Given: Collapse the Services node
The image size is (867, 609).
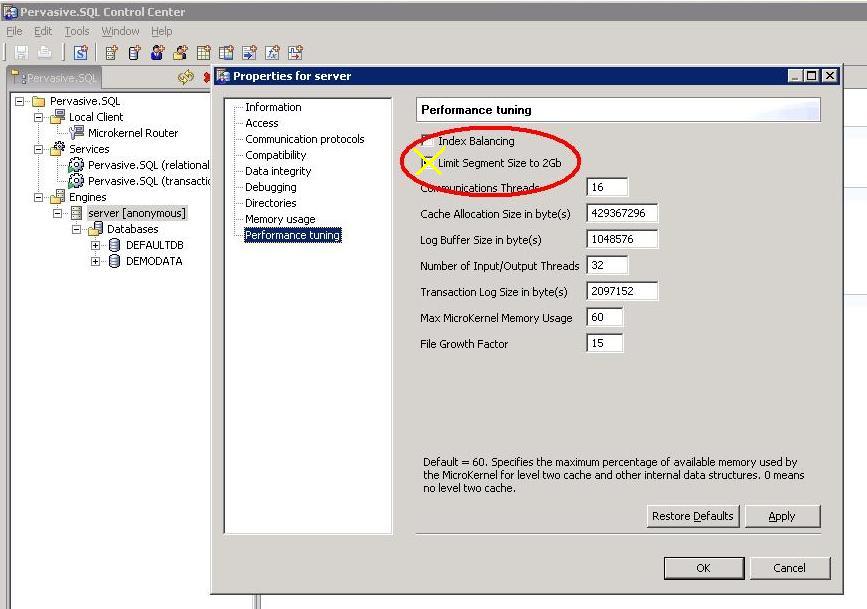Looking at the screenshot, I should coord(39,149).
